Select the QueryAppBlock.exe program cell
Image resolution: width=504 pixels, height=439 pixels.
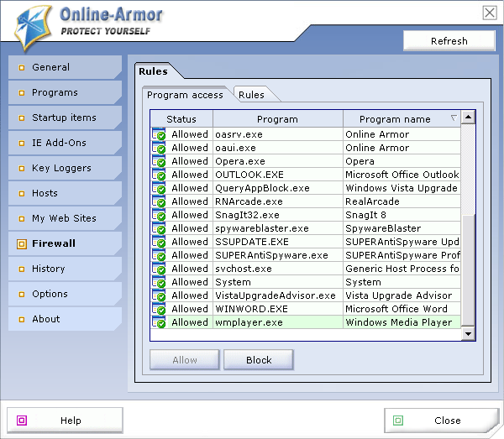click(278, 188)
